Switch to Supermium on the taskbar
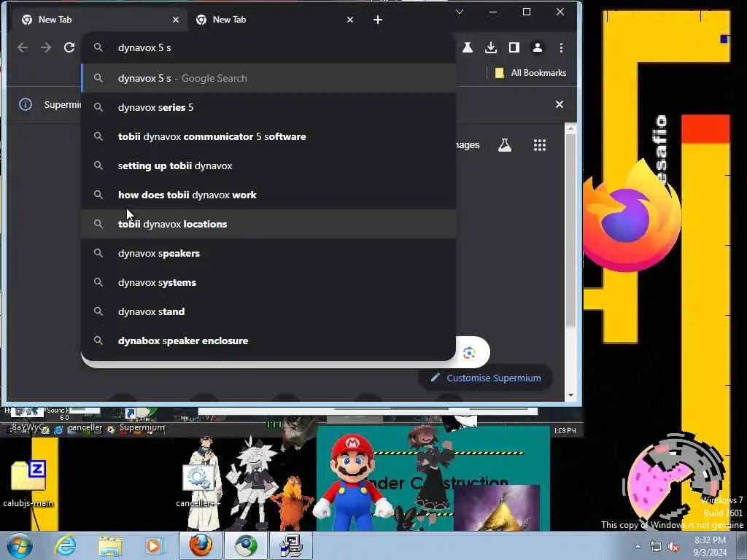The height and width of the screenshot is (560, 747). coord(246,545)
